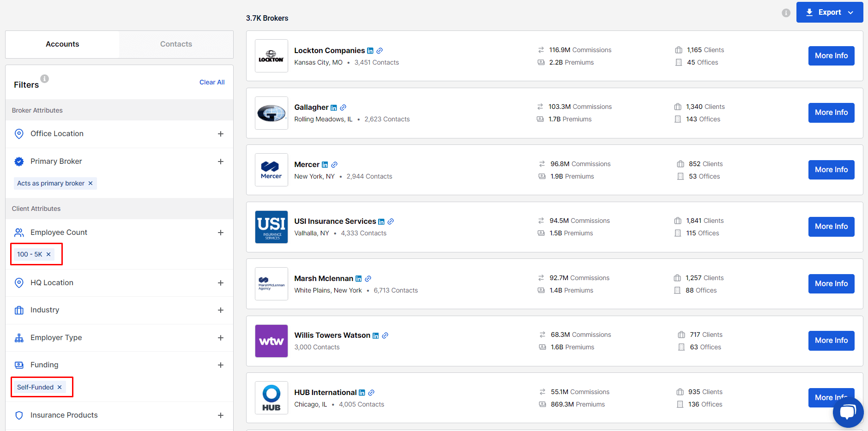Viewport: 868px width, 431px height.
Task: Click the Insurance Products shield icon
Action: [19, 415]
